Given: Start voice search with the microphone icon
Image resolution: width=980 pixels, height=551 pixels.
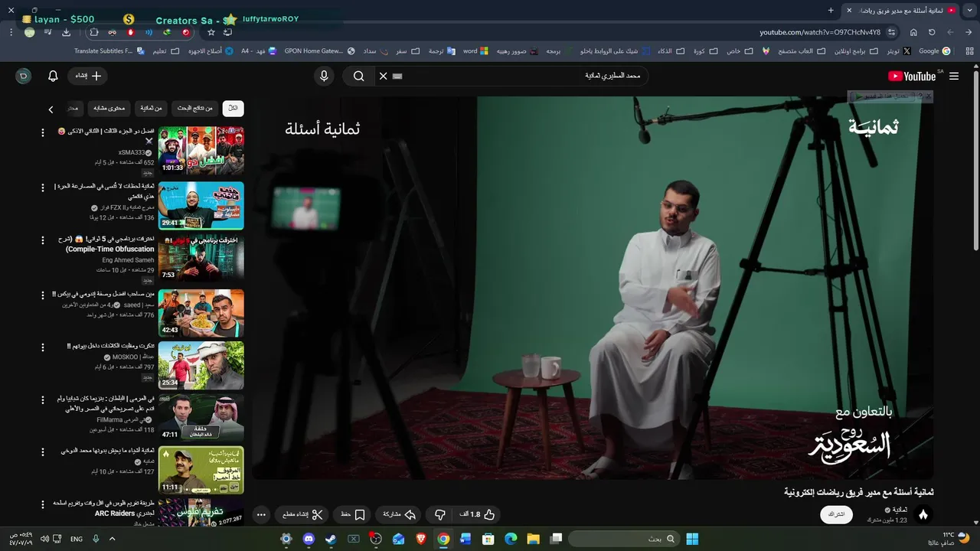Looking at the screenshot, I should pos(324,76).
